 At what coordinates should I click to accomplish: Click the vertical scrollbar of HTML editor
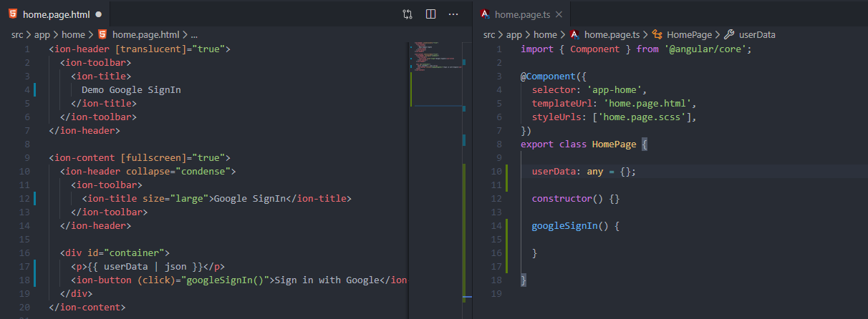click(x=467, y=179)
